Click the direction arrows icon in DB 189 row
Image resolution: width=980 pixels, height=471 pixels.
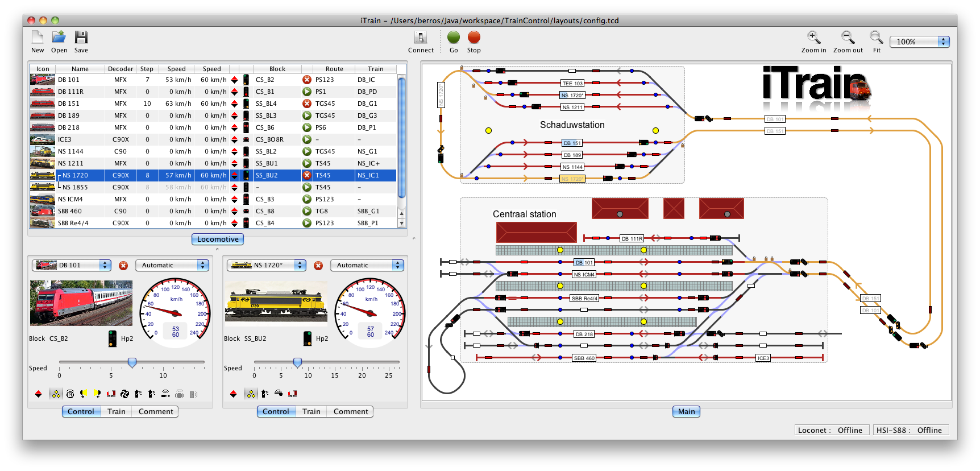point(234,115)
